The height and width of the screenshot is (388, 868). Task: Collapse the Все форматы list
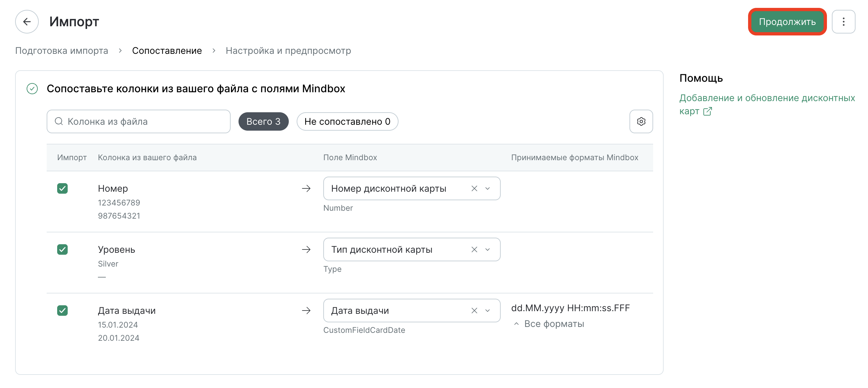[549, 324]
